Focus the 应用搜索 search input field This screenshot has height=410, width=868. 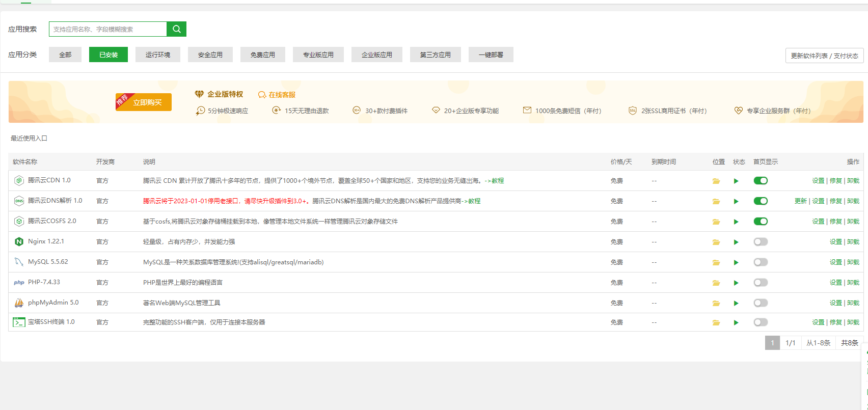coord(108,29)
